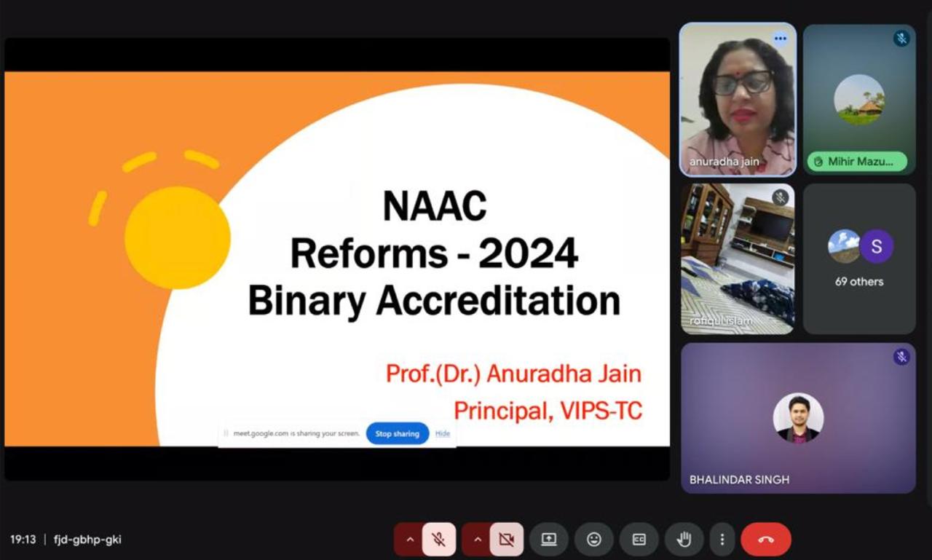Click the purple S avatar in others tile
This screenshot has width=932, height=560.
click(876, 246)
